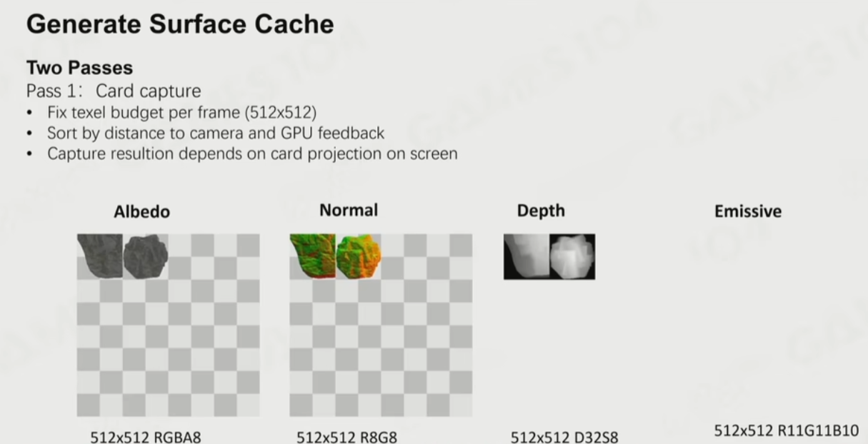The height and width of the screenshot is (444, 868).
Task: Click the right normal-map rock card
Action: tap(358, 257)
